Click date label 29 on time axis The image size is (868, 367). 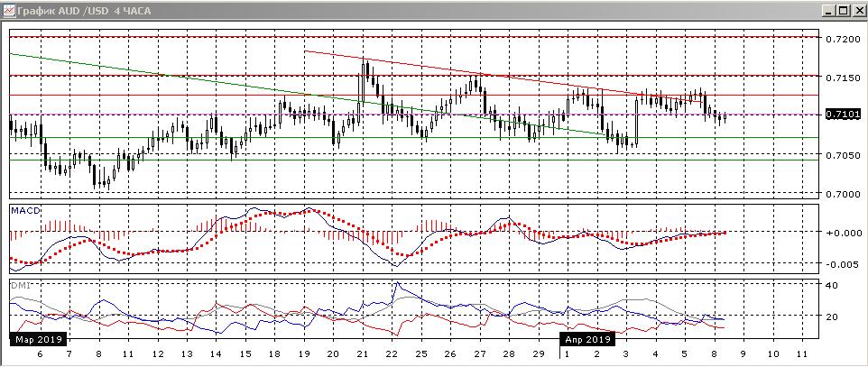[540, 353]
